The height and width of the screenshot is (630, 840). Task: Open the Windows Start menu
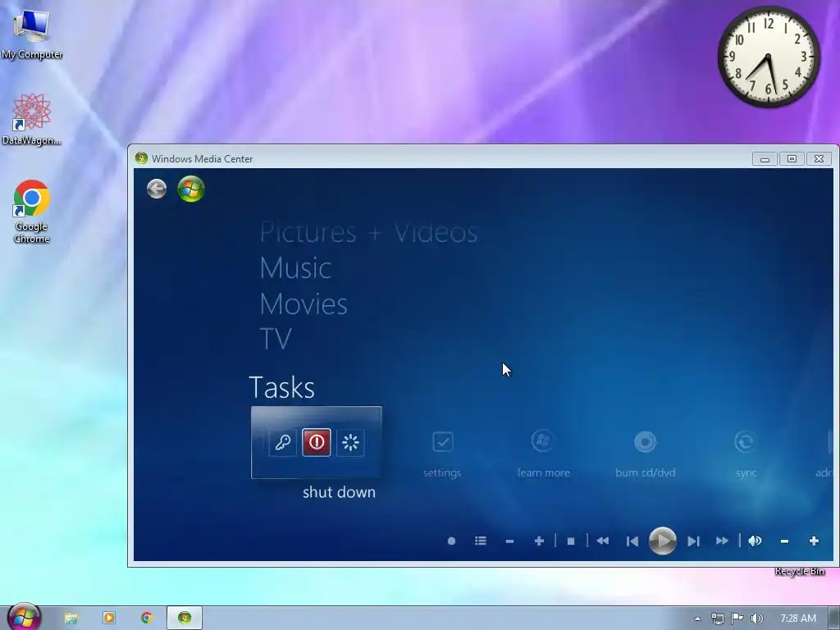click(24, 617)
